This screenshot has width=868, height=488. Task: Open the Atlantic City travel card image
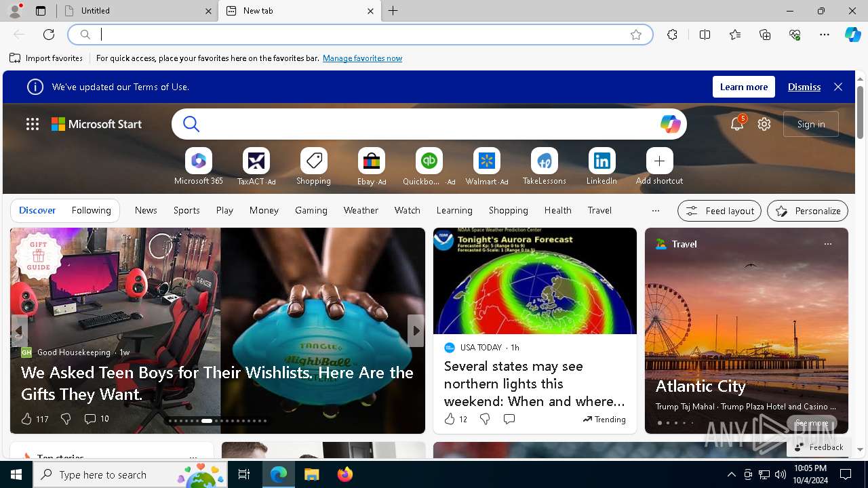(746, 331)
